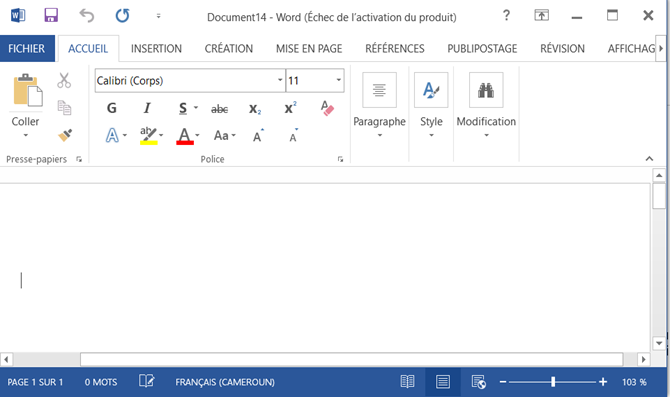The image size is (670, 397).
Task: Click the Save floppy disk icon
Action: click(x=51, y=15)
